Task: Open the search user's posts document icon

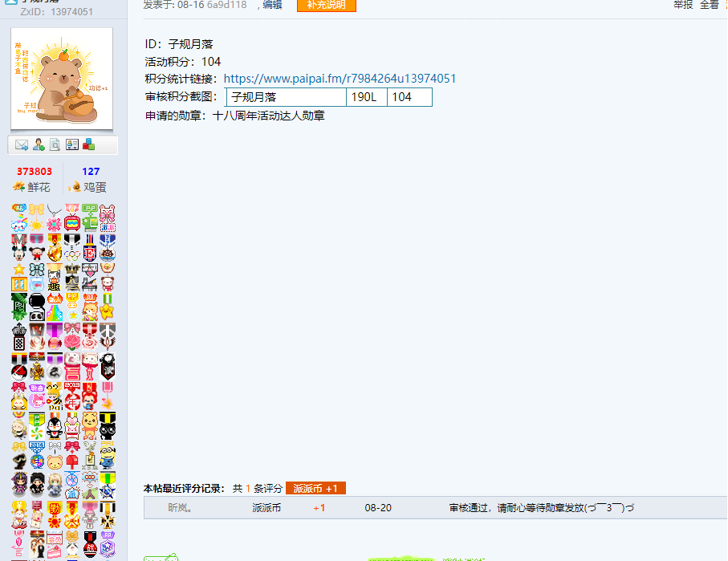Action: click(x=55, y=145)
